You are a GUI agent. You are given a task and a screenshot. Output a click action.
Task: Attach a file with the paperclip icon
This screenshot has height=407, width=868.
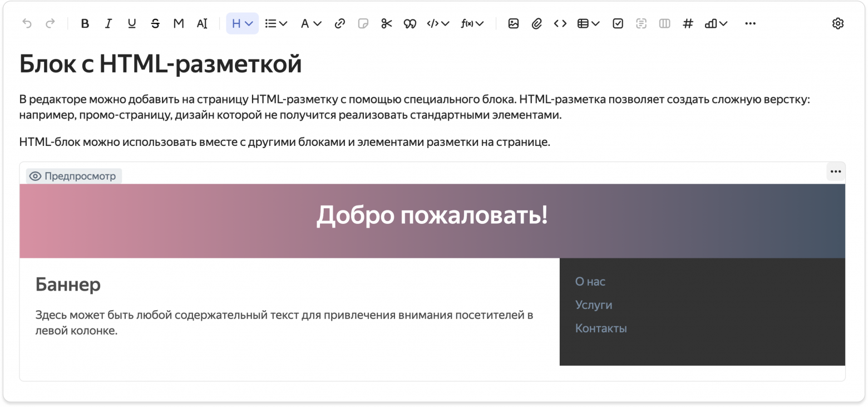click(x=536, y=23)
